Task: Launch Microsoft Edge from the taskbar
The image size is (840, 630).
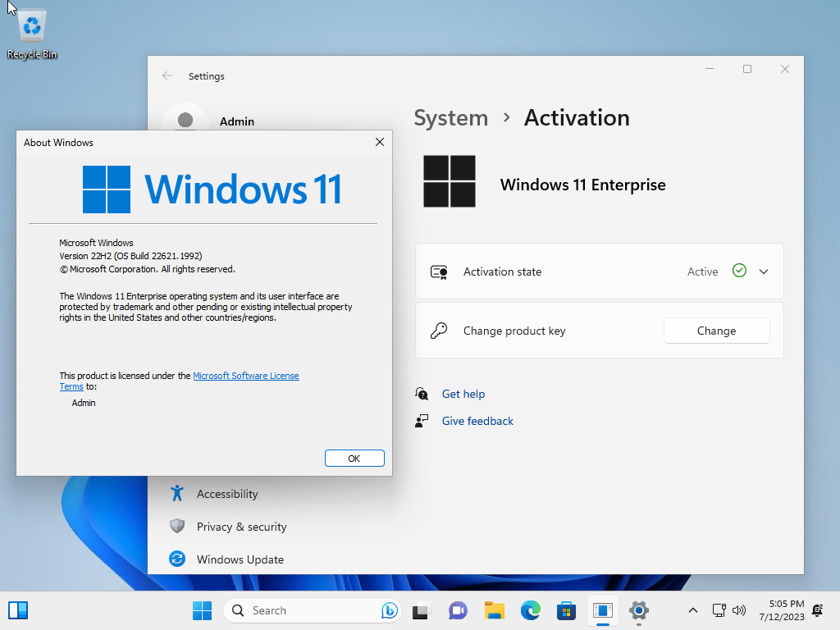Action: (x=531, y=610)
